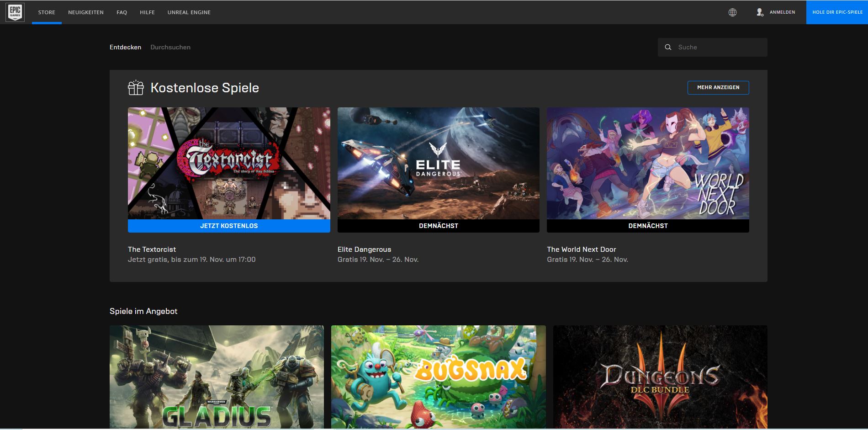This screenshot has height=430, width=868.
Task: Click the Elite Dangerous title text
Action: [x=364, y=249]
